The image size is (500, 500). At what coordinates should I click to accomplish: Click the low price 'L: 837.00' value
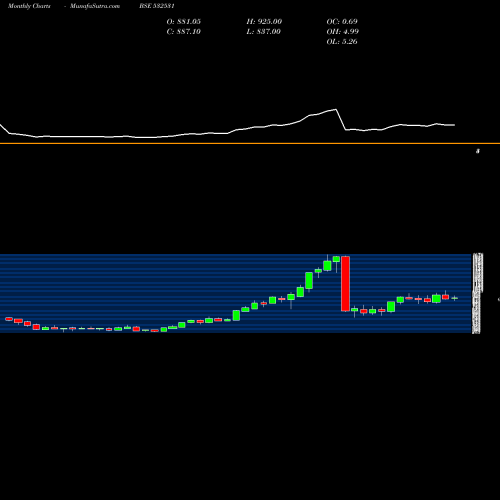pyautogui.click(x=264, y=32)
